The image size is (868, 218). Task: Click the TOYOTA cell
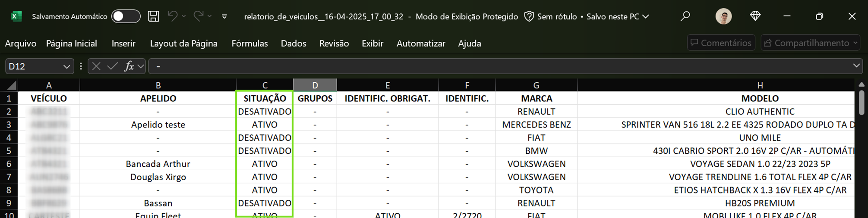click(536, 190)
